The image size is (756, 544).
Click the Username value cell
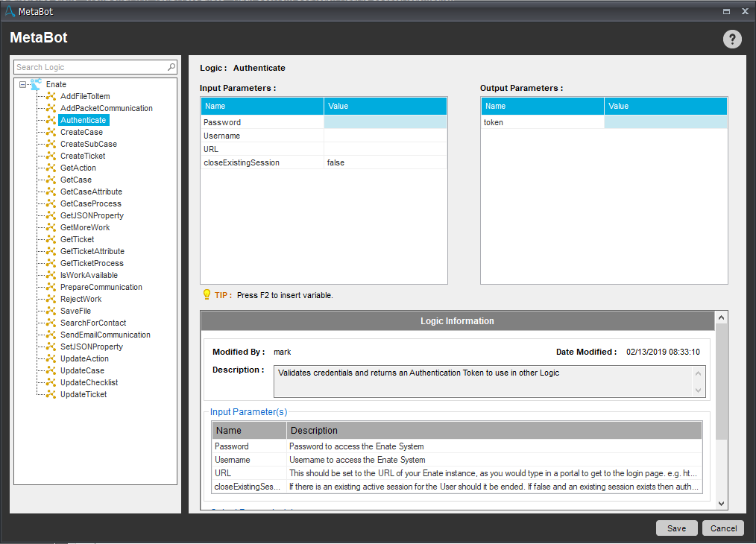point(385,136)
